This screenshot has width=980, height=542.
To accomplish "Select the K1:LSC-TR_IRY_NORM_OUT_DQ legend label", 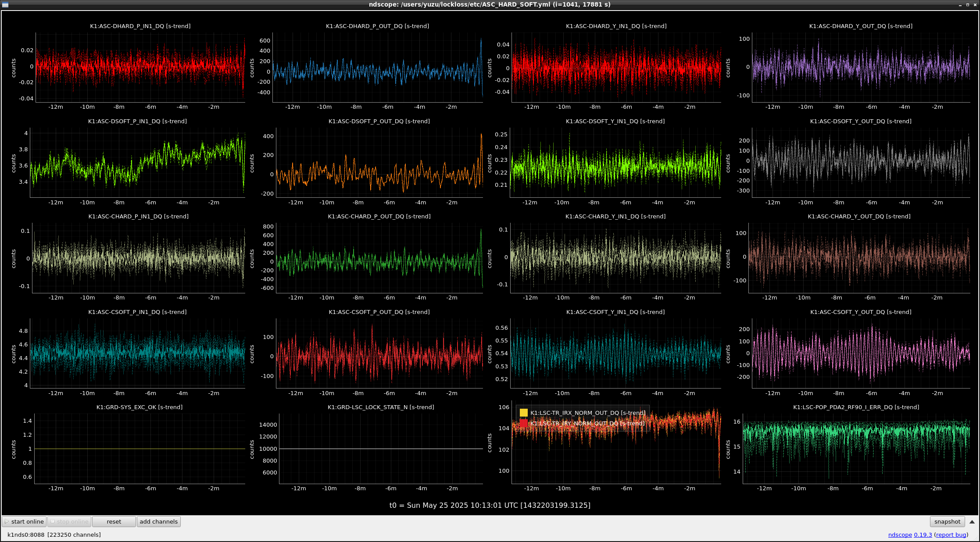I will coord(587,423).
